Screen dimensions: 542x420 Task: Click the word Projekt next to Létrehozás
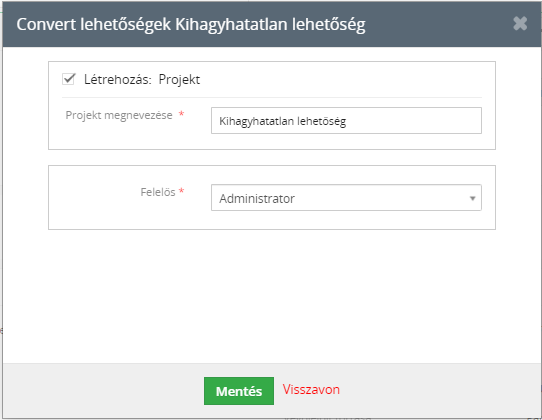coord(179,80)
